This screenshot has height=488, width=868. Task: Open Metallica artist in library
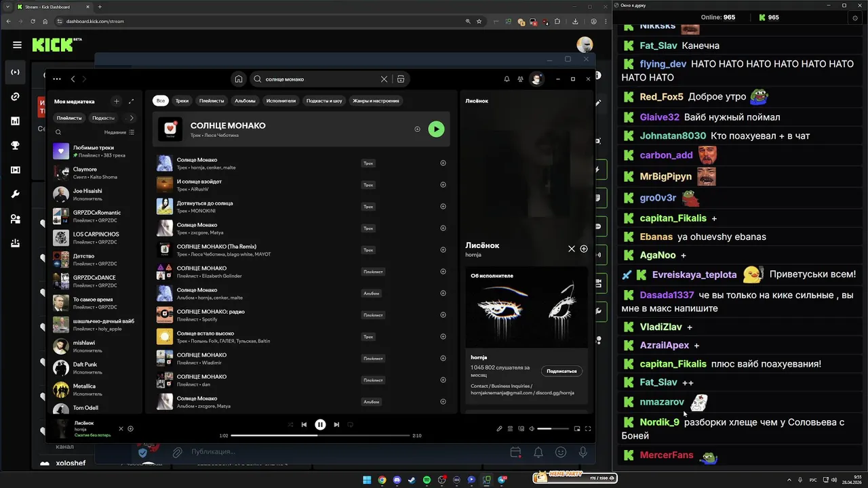tap(95, 390)
